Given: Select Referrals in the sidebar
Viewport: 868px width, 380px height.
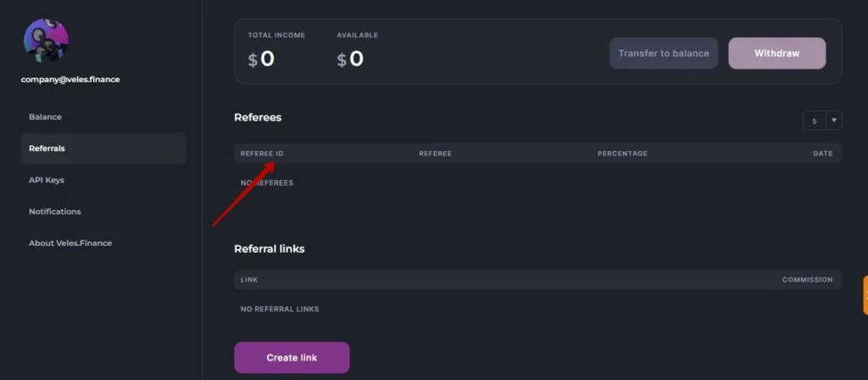Looking at the screenshot, I should click(47, 148).
